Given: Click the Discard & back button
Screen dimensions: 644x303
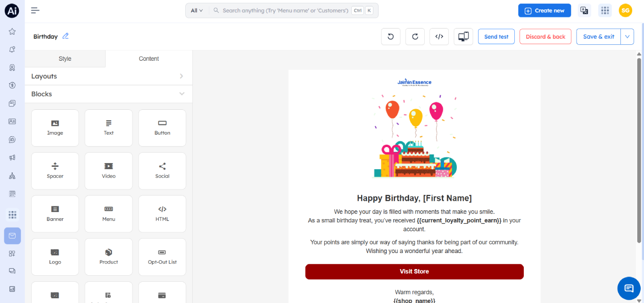Looking at the screenshot, I should (545, 36).
